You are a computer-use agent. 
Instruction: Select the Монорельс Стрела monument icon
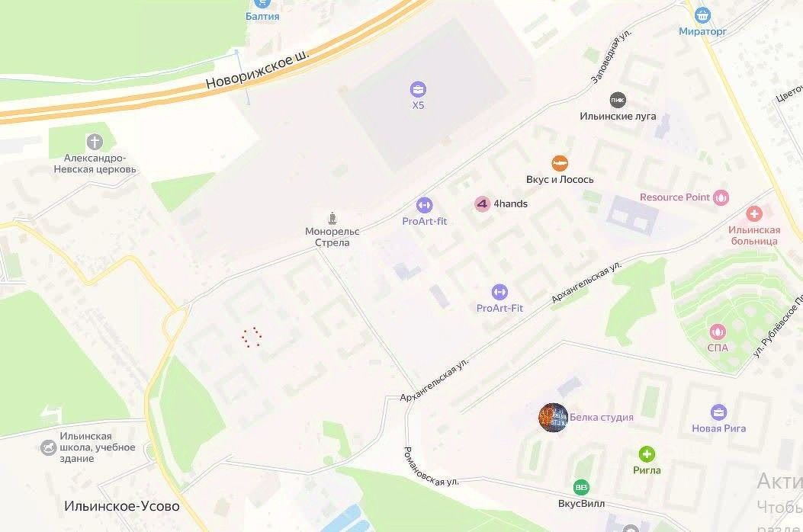click(333, 219)
